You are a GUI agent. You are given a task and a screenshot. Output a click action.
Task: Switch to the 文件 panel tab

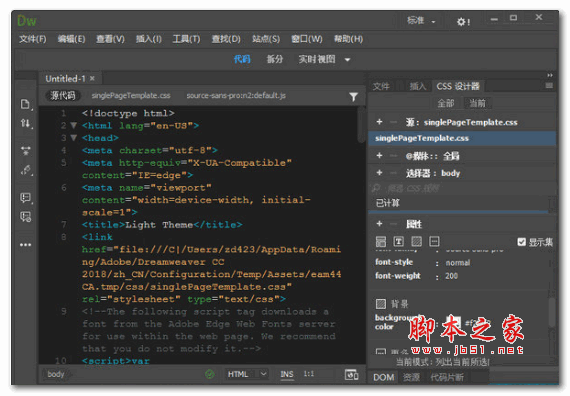(381, 86)
